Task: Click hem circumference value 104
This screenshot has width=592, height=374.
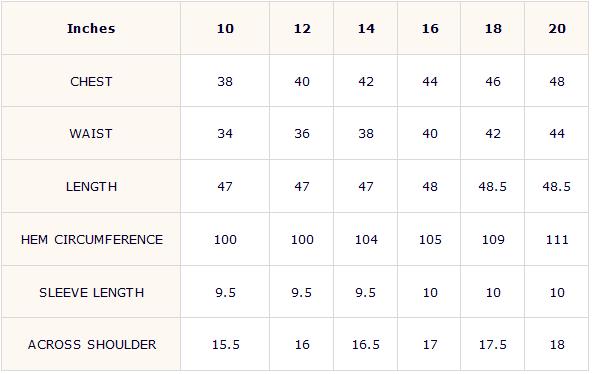Action: tap(366, 240)
